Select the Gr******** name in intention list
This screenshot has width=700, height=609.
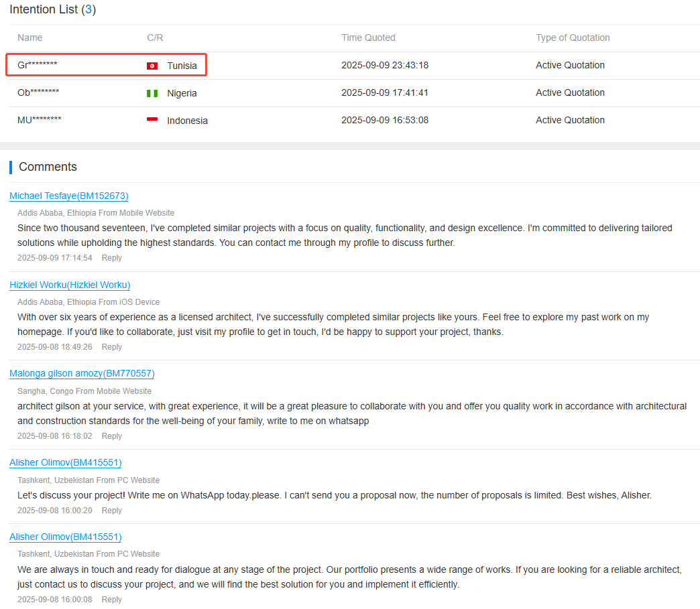click(38, 65)
